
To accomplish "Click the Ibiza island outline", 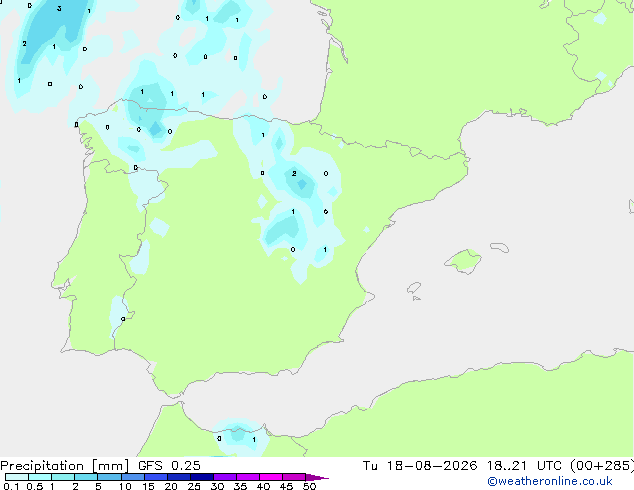I will pos(414,288).
